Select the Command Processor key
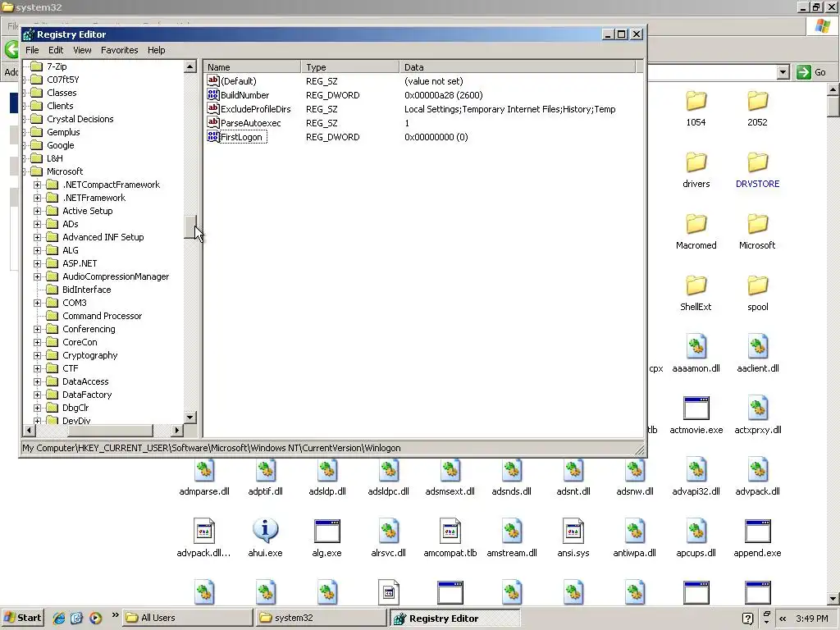The image size is (840, 630). point(102,316)
